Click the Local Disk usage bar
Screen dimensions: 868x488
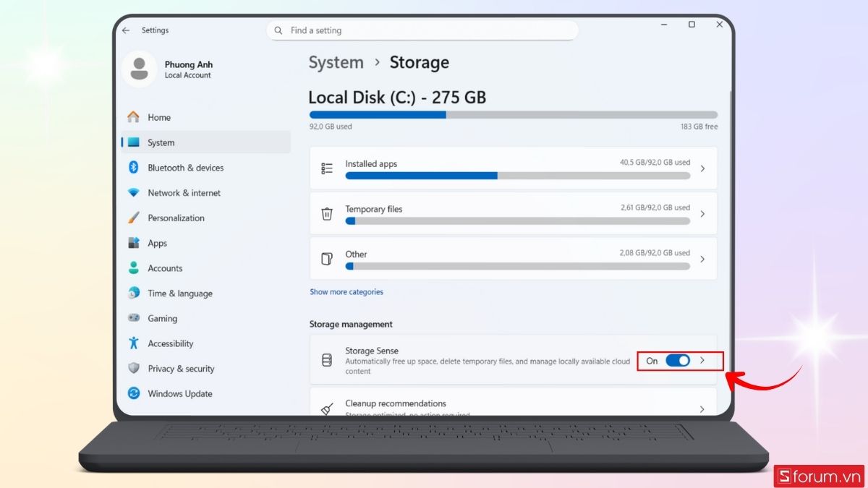coord(514,114)
